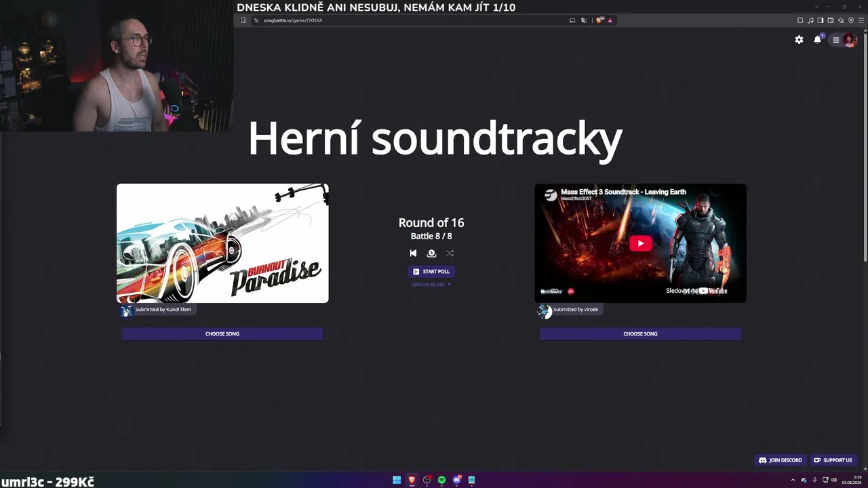Open the browser main hamburger menu
Screen dimensions: 868x488
point(861,20)
